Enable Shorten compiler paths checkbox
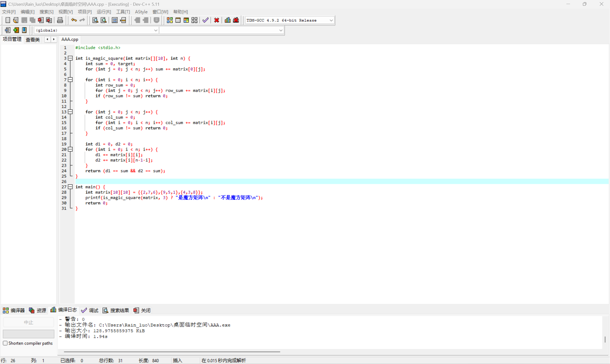 click(5, 343)
